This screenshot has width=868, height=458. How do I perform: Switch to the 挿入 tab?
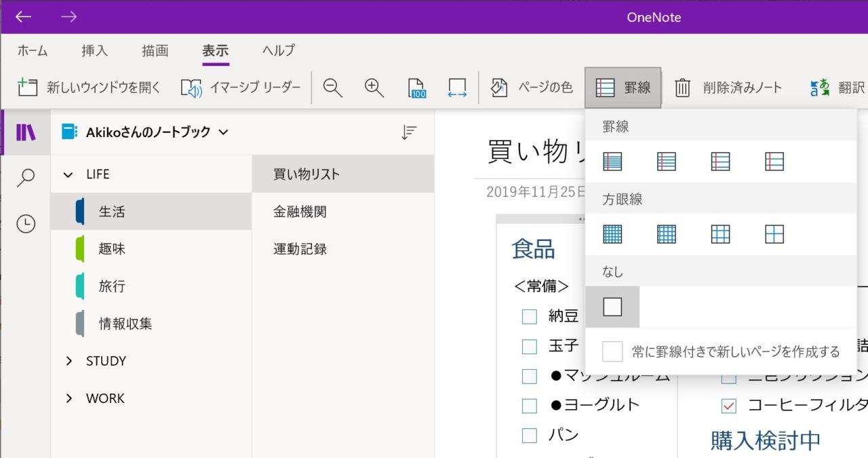click(x=94, y=51)
